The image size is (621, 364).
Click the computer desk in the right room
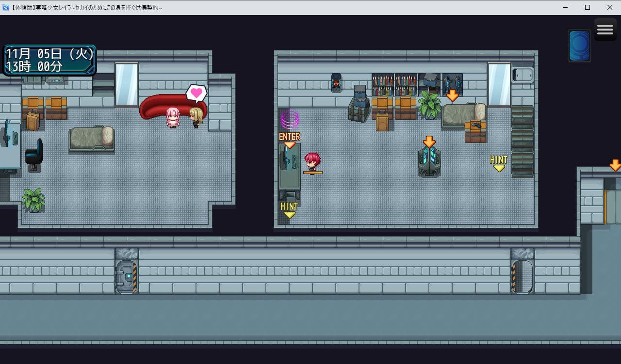(x=290, y=166)
